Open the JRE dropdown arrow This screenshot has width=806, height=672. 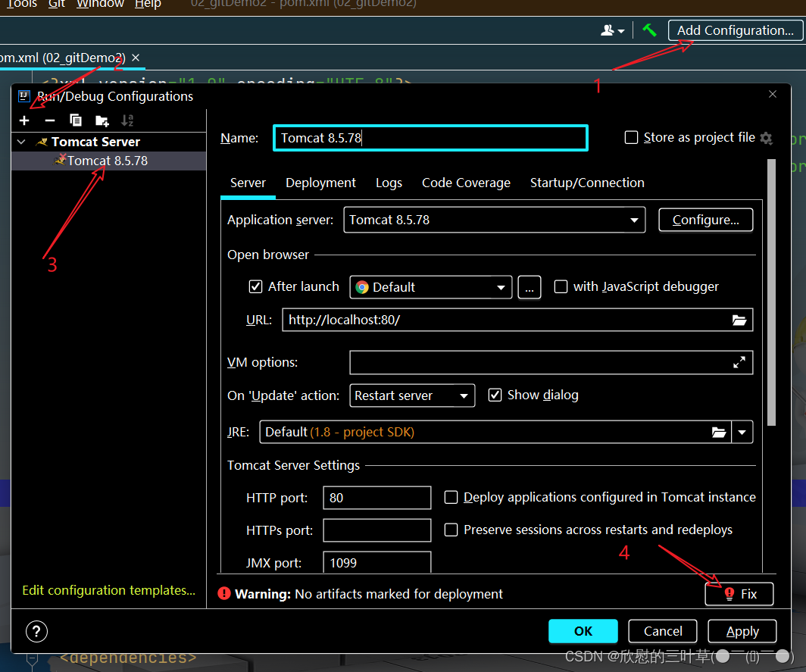(742, 433)
